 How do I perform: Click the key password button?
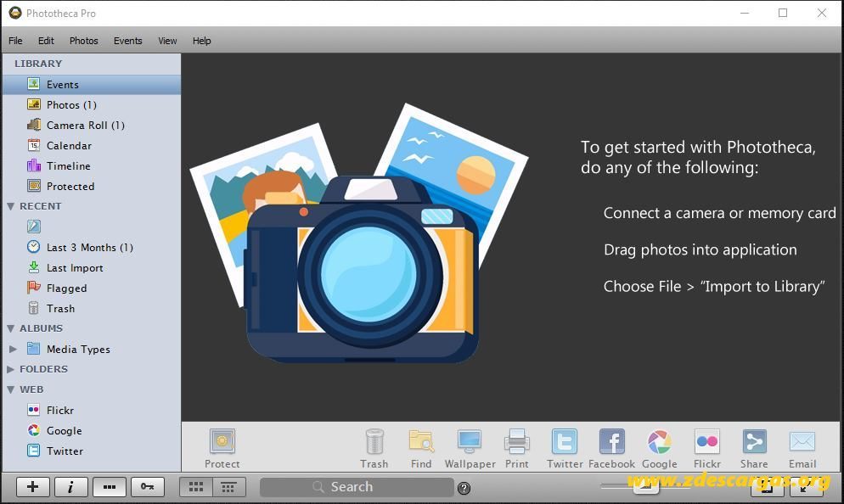148,487
